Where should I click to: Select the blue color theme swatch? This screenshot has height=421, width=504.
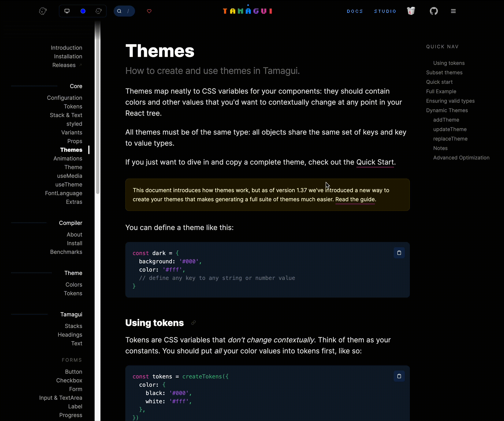pyautogui.click(x=83, y=11)
